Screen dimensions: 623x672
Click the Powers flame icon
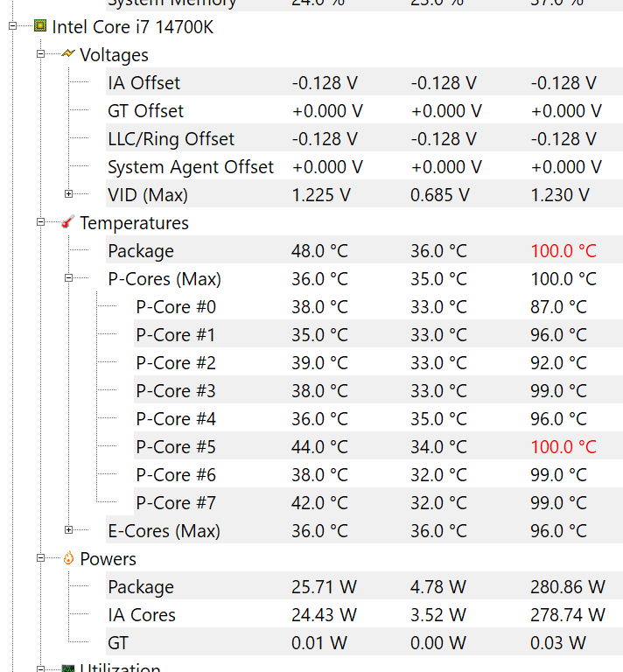[x=68, y=558]
